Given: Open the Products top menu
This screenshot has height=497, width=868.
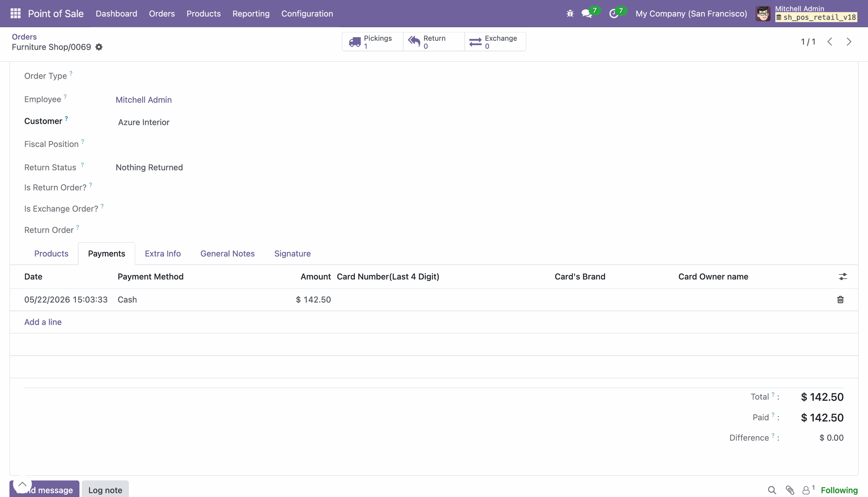Looking at the screenshot, I should click(x=203, y=14).
